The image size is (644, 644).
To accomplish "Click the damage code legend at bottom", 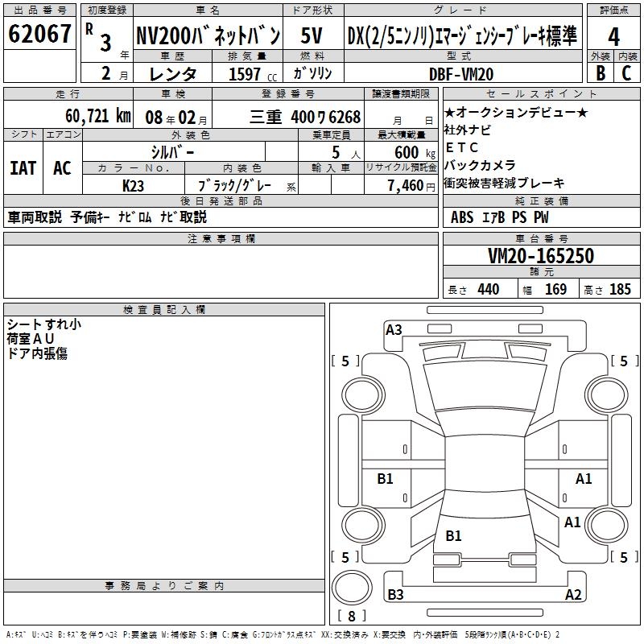I will [x=283, y=634].
